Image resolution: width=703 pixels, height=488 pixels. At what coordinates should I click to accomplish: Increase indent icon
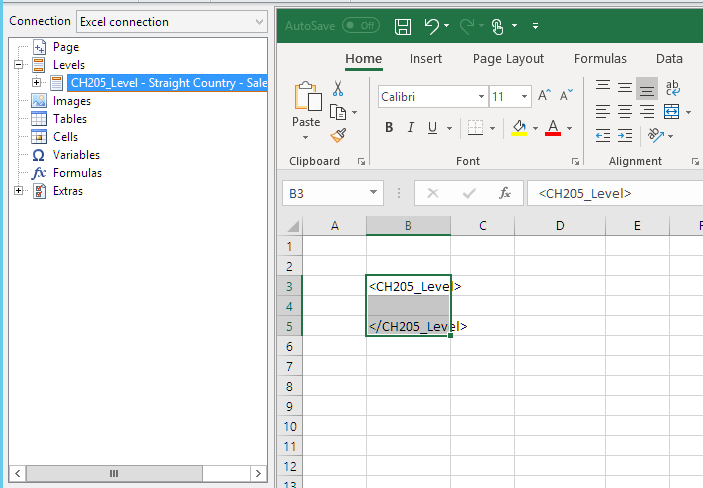[625, 135]
